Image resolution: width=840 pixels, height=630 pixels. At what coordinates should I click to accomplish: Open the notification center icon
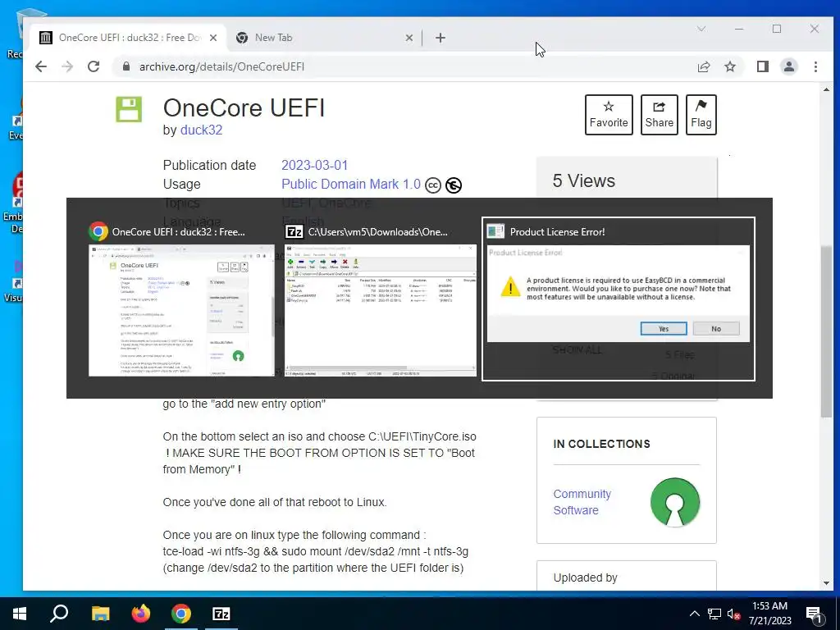coord(814,614)
